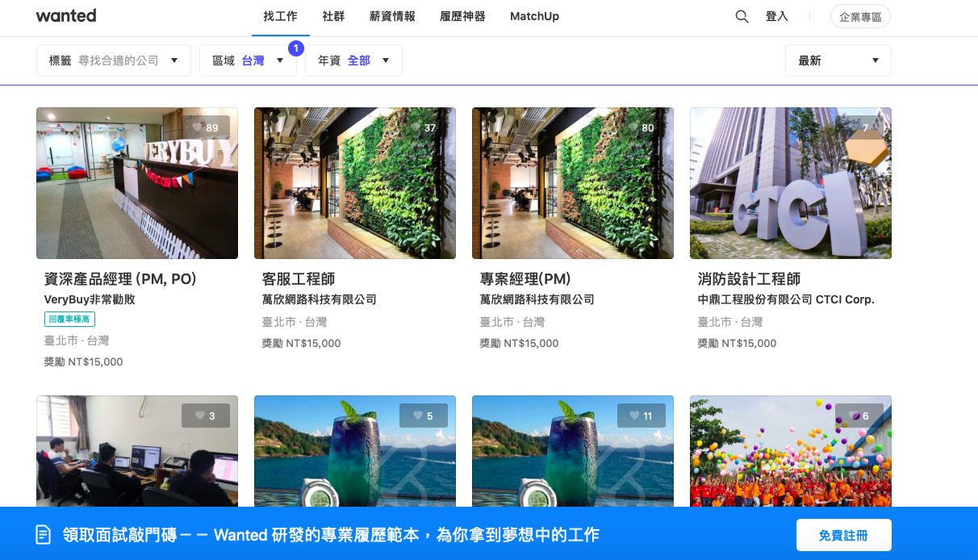This screenshot has width=978, height=560.
Task: Open the 標籤 tag filter dropdown
Action: pos(114,61)
